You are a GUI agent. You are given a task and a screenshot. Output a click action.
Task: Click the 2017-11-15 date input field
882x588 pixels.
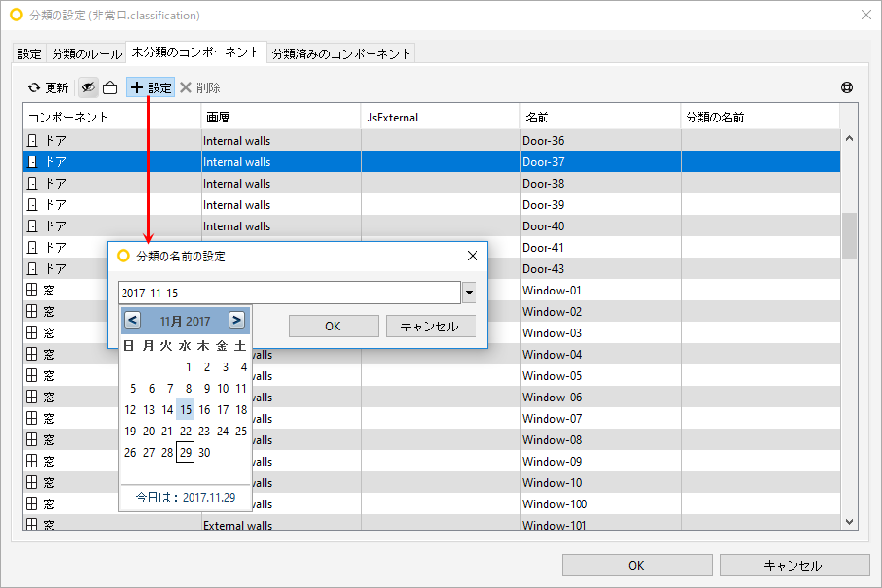pyautogui.click(x=289, y=293)
